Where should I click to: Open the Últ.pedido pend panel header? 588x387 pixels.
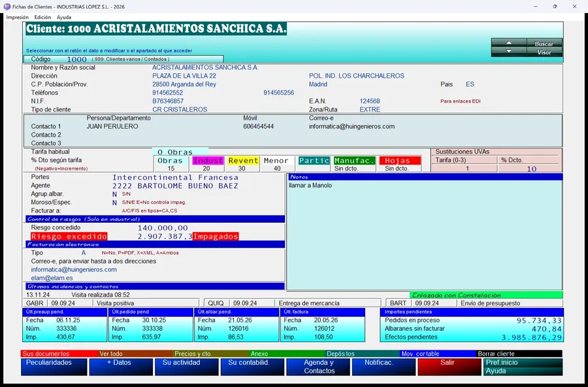[x=151, y=312]
